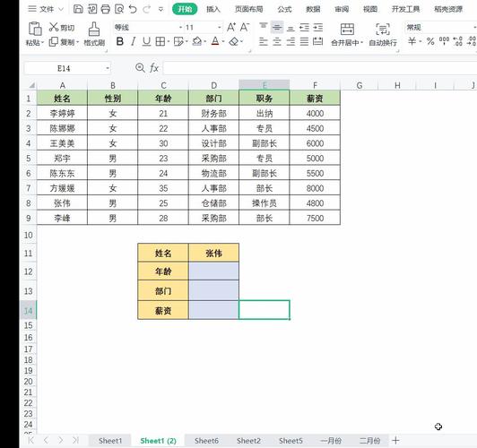Click the 合并居中 merge icon

(x=347, y=30)
